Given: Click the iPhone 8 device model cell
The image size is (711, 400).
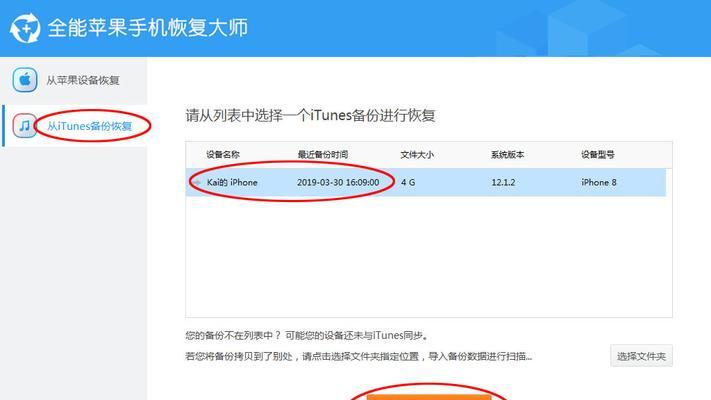Looking at the screenshot, I should point(599,182).
